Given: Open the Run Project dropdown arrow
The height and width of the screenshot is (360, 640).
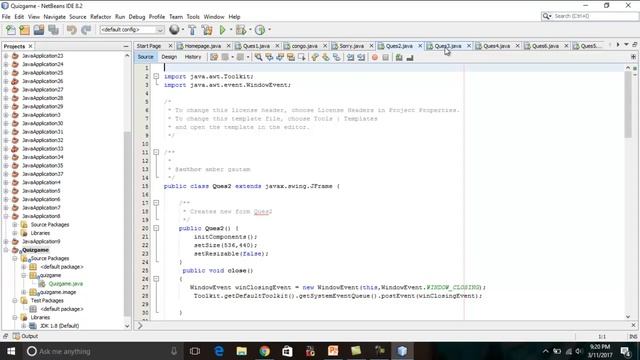Looking at the screenshot, I should pos(231,30).
